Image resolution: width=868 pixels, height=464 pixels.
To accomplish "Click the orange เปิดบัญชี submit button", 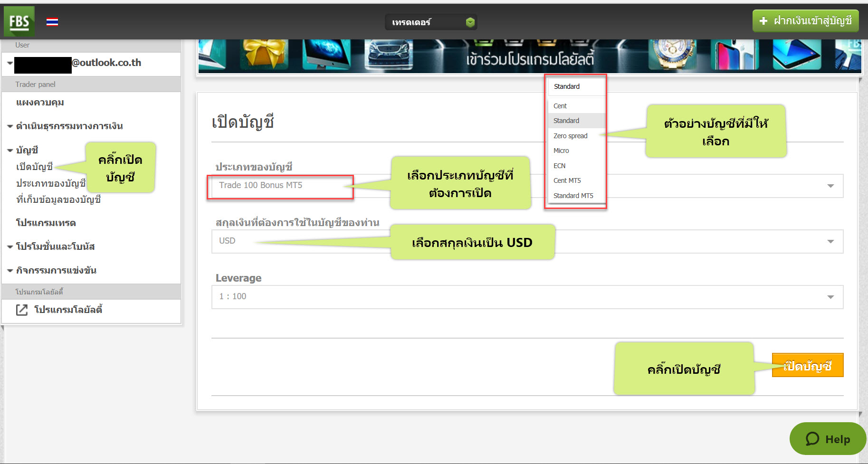I will [808, 365].
